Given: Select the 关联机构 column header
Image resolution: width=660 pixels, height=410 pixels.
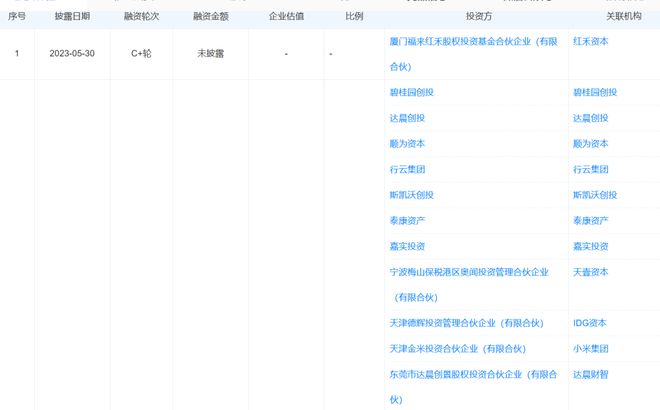Looking at the screenshot, I should (x=623, y=16).
